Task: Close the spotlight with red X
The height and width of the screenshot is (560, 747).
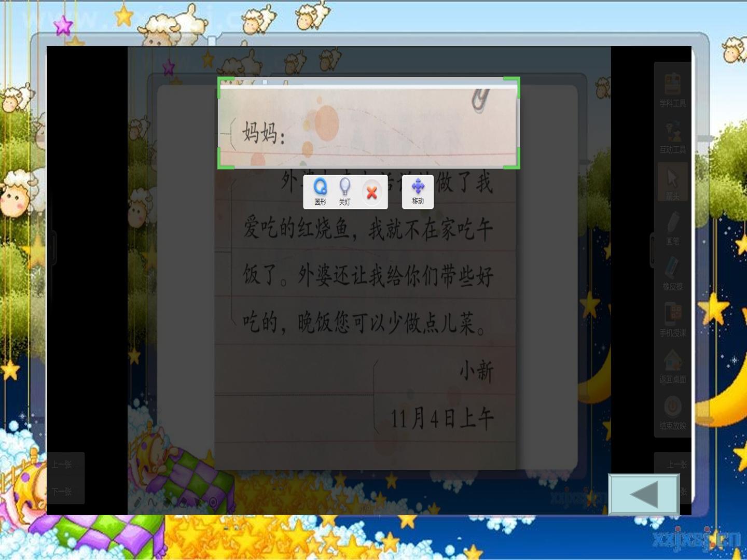Action: 371,193
